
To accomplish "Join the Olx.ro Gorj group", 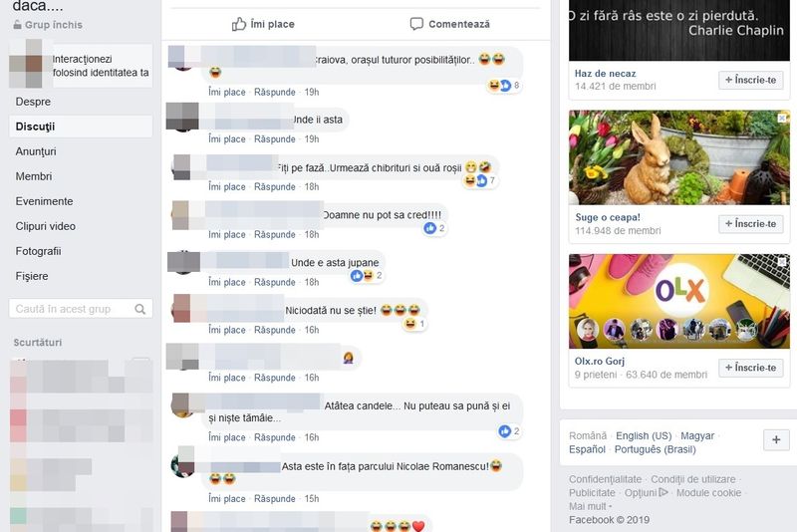I will (x=751, y=368).
